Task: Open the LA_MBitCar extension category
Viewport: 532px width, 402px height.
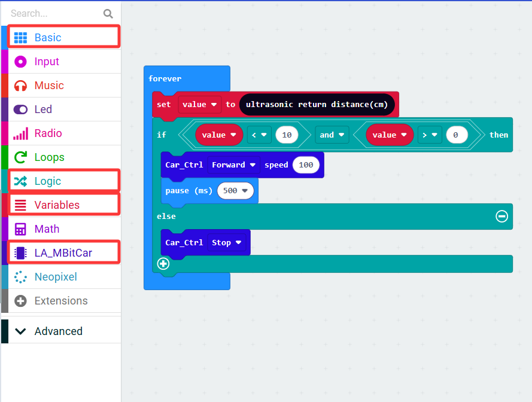Action: click(x=64, y=252)
